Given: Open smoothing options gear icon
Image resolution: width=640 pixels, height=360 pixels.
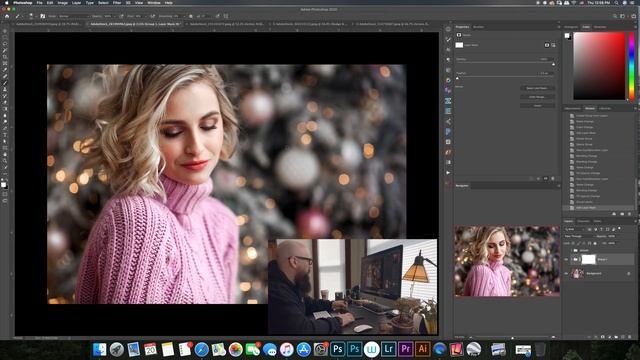Looking at the screenshot, I should (191, 16).
